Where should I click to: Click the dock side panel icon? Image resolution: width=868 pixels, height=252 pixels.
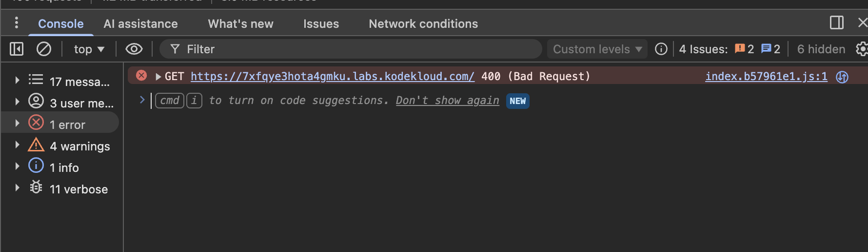click(x=836, y=23)
